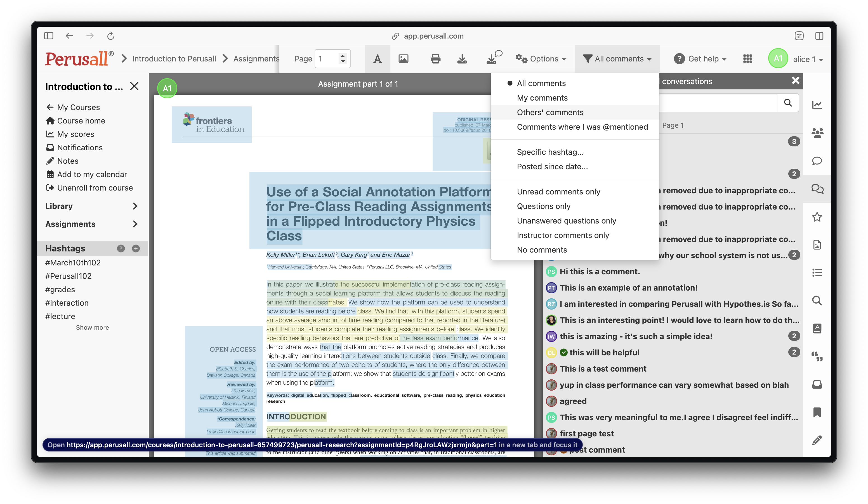Open 'My scores'

click(x=70, y=134)
